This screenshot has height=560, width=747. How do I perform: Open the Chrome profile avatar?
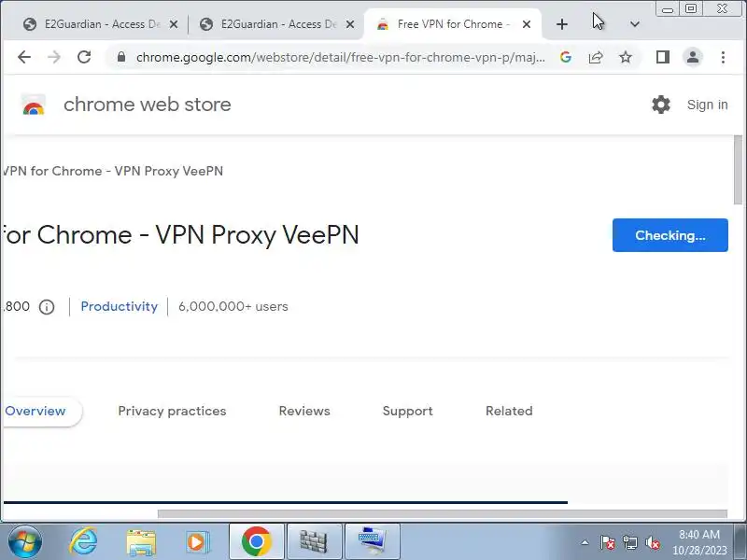point(693,58)
